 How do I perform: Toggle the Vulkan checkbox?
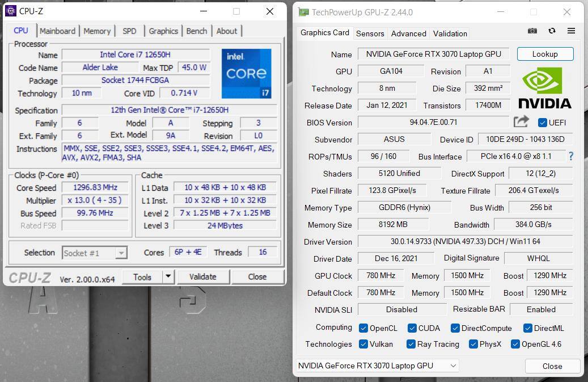click(363, 344)
